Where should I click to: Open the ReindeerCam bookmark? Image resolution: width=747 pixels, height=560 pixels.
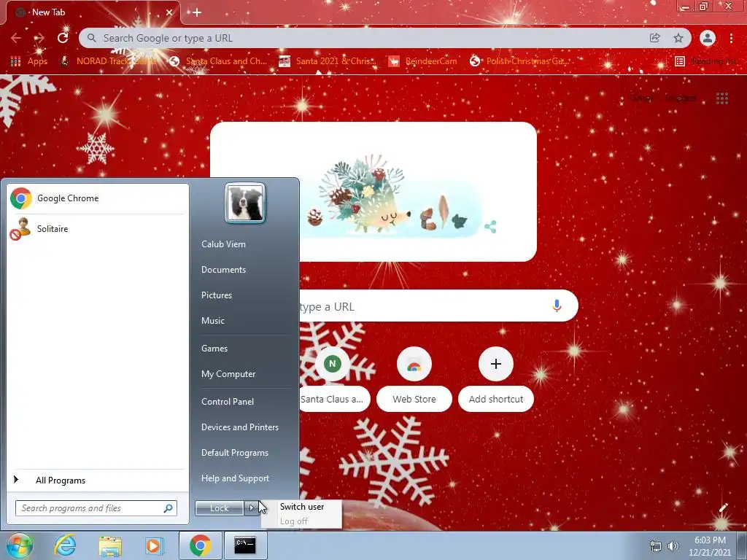pos(422,61)
